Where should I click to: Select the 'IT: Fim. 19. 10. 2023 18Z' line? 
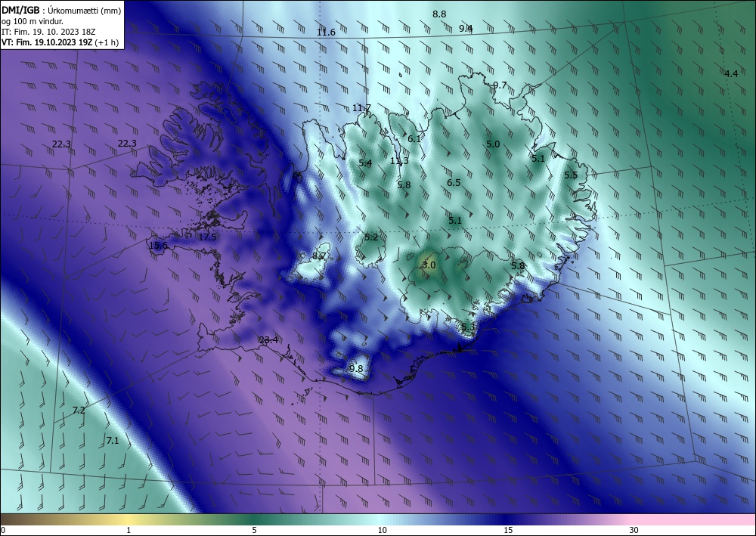click(48, 31)
